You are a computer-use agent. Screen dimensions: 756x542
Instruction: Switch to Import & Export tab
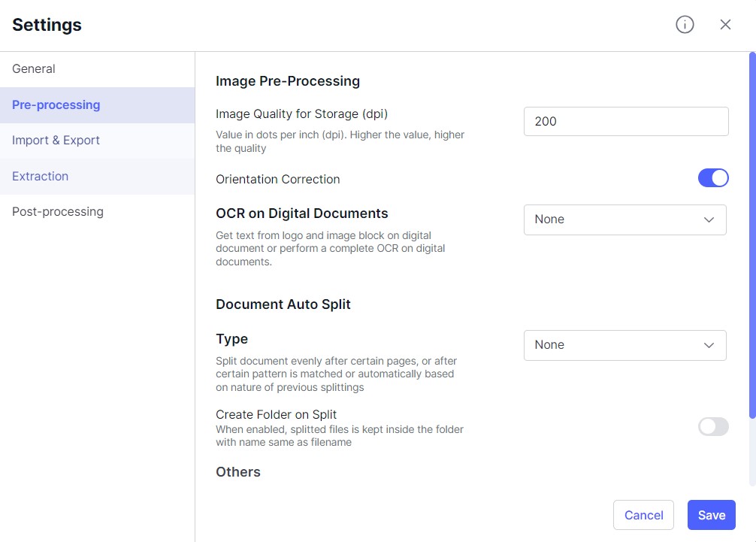[56, 141]
